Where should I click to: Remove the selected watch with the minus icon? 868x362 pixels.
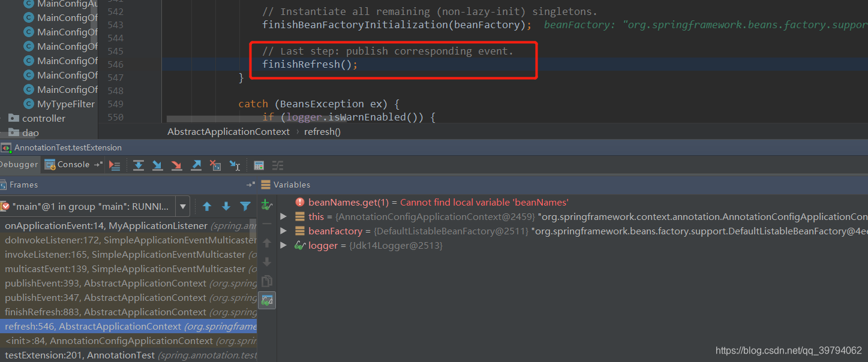click(267, 225)
